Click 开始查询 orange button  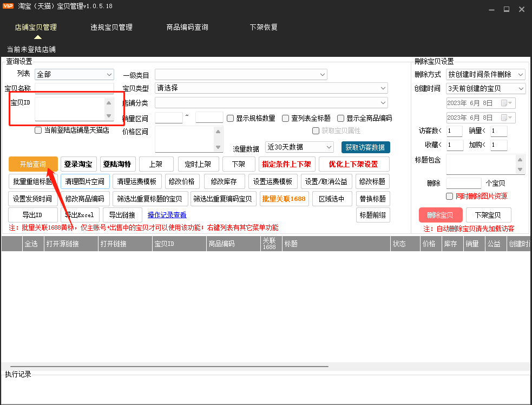[x=33, y=164]
